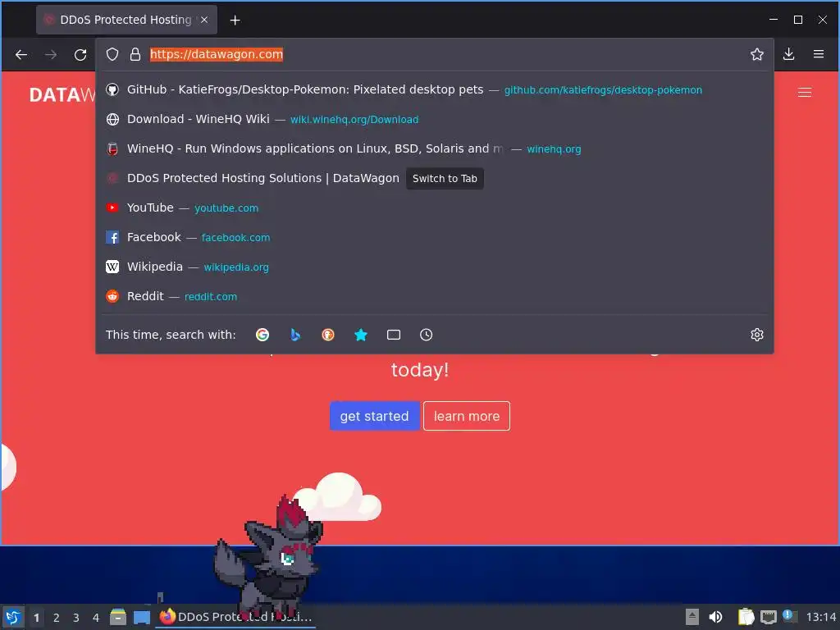Search this time with Google
The height and width of the screenshot is (630, 840).
click(262, 335)
